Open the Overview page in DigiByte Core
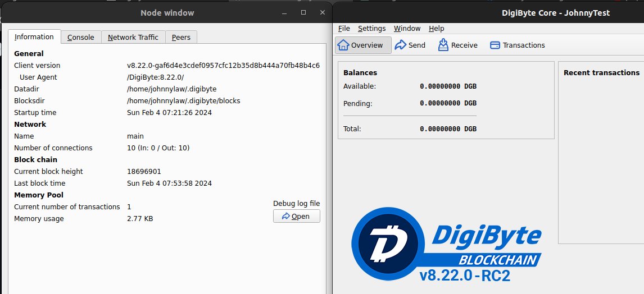Screen dimensions: 644x294 363,45
